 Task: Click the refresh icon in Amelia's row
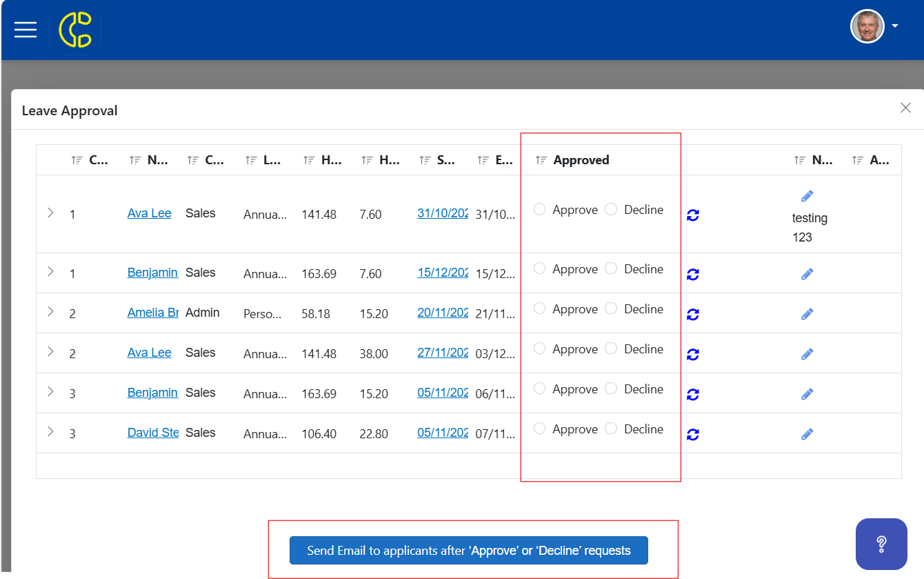point(693,315)
